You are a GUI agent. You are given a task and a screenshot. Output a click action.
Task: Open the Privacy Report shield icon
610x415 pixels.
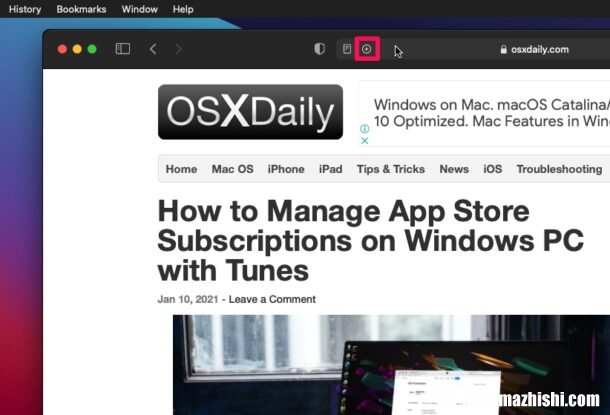(319, 49)
